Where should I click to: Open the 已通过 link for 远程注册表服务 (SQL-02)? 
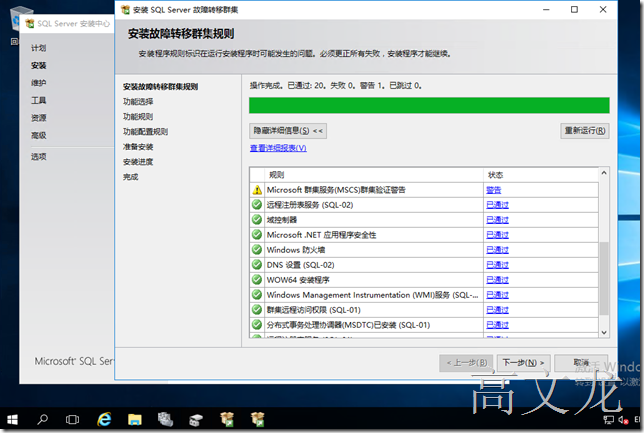pos(497,205)
